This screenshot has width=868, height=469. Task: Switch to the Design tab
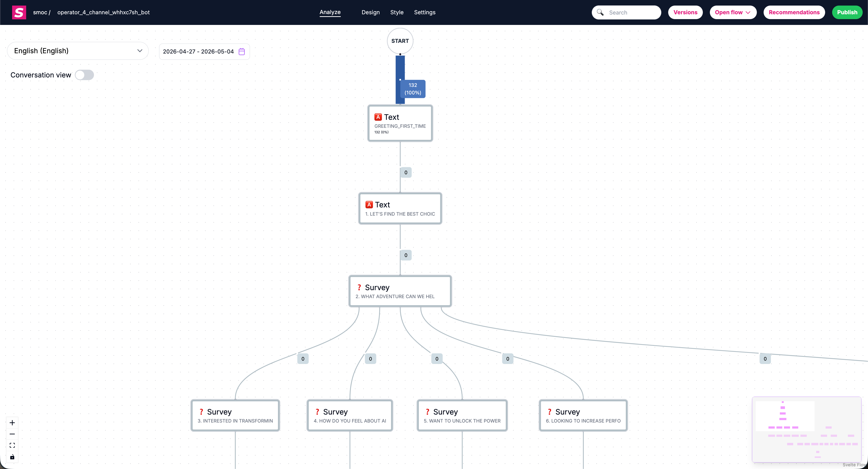click(370, 12)
